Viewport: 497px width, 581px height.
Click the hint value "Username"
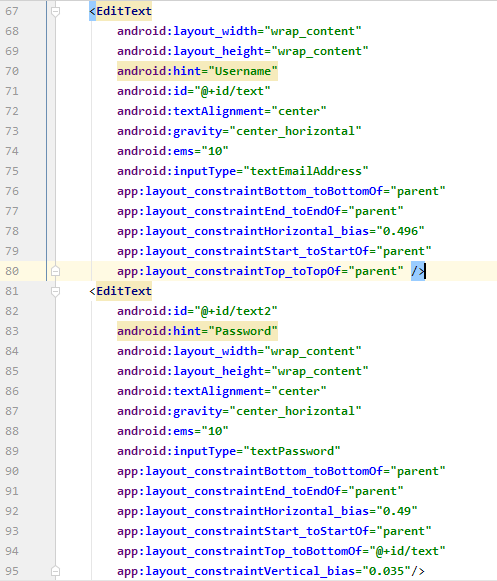point(243,71)
